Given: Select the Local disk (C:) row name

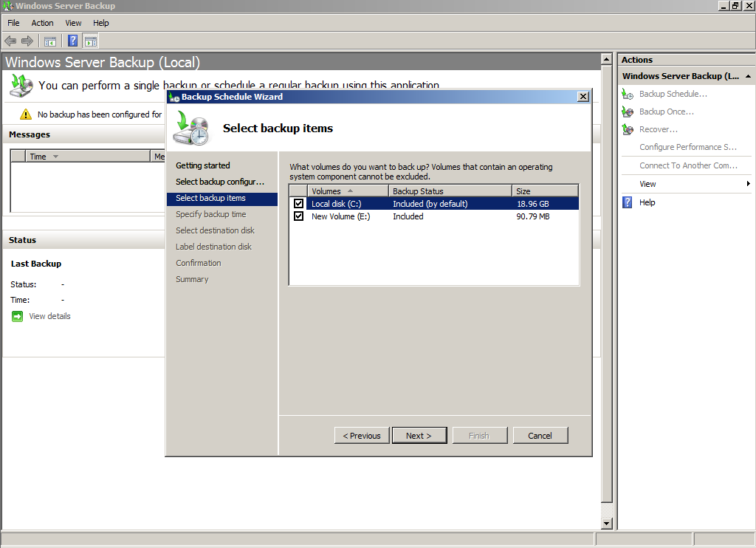Looking at the screenshot, I should pyautogui.click(x=336, y=204).
